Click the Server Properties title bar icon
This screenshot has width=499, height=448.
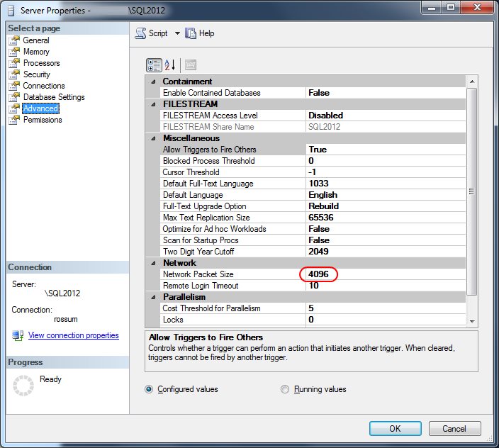[11, 11]
